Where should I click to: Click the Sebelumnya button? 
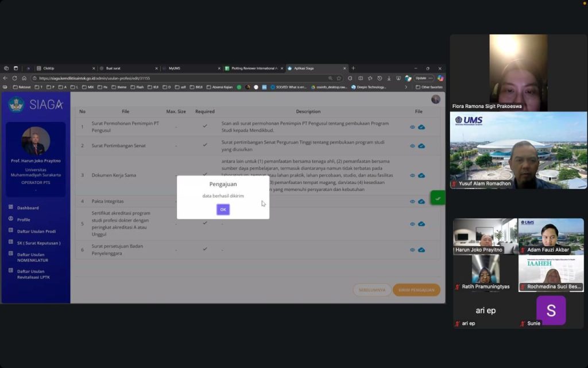(x=372, y=290)
